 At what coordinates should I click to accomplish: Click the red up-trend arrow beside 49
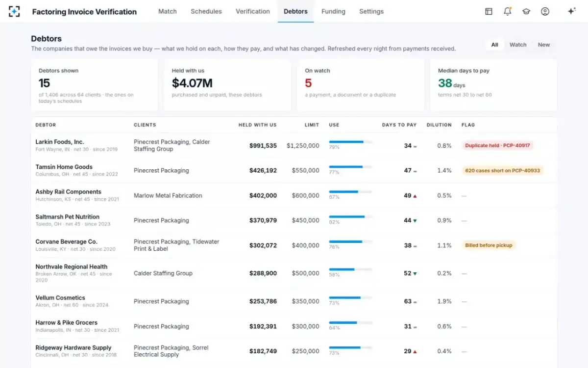[x=415, y=196]
